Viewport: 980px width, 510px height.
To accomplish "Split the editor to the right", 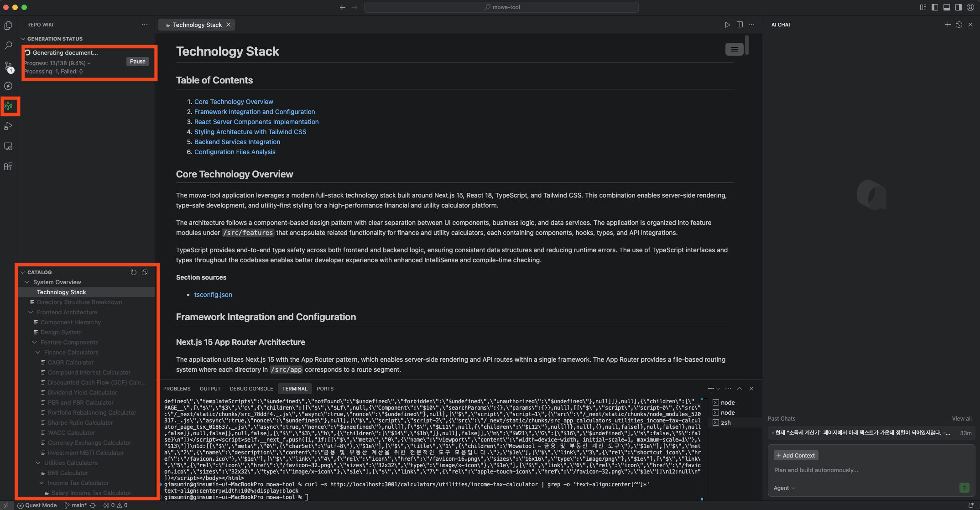I will coord(740,25).
